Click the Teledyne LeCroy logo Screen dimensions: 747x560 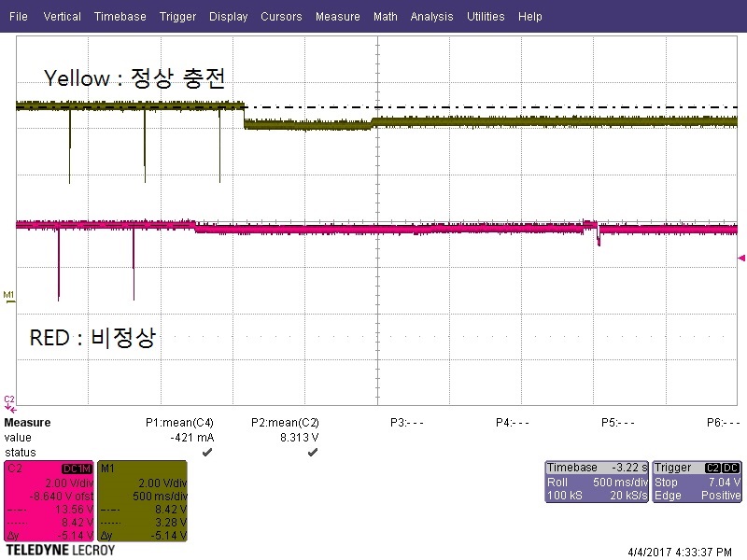pos(60,551)
